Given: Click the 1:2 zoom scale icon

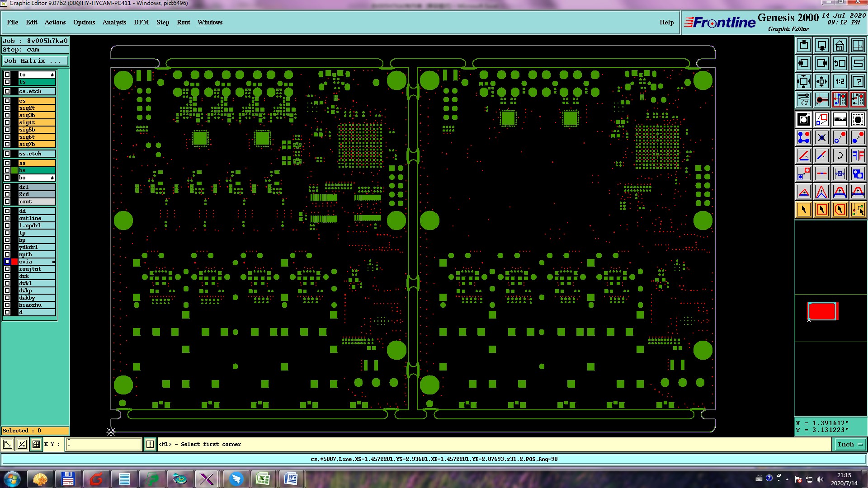Looking at the screenshot, I should pos(840,81).
